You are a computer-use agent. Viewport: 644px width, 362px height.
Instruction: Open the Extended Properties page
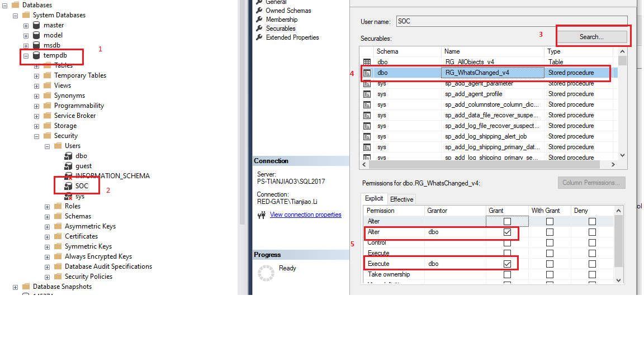(292, 37)
